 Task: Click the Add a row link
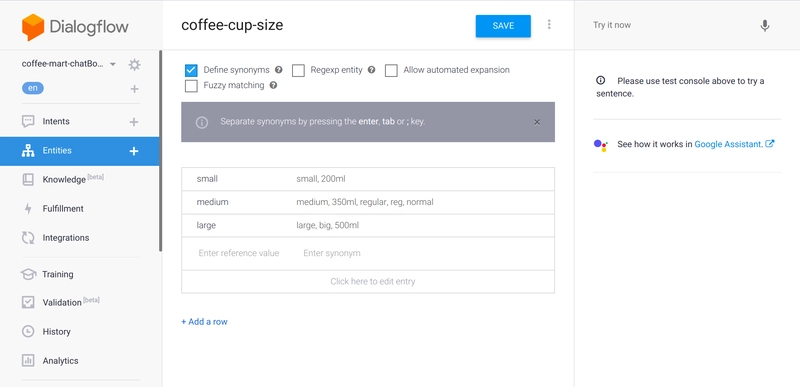pos(205,322)
